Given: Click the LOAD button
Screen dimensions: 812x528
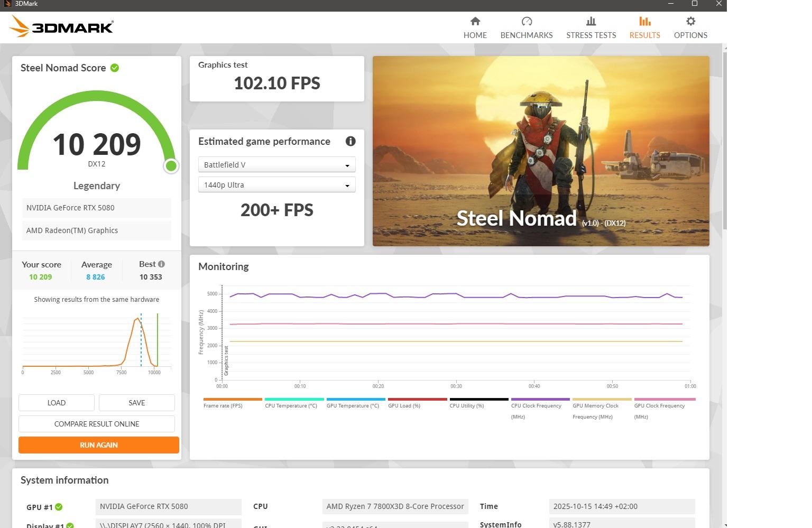Looking at the screenshot, I should coord(57,403).
